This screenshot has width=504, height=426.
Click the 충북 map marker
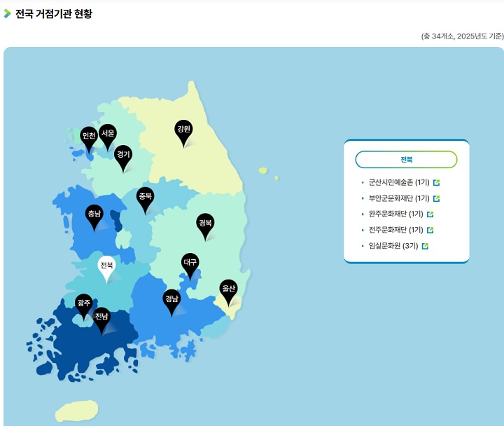[145, 196]
